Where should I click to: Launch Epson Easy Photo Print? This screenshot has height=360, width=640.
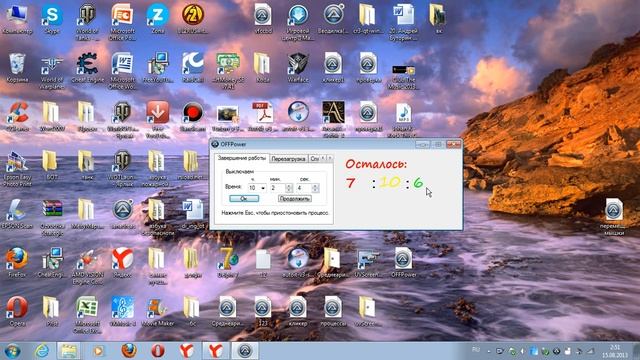(17, 169)
